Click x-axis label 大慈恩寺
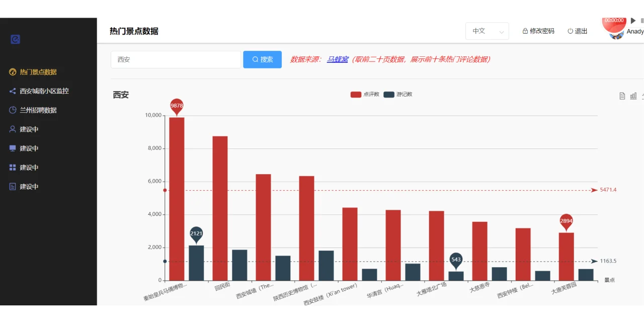Image resolution: width=644 pixels, height=322 pixels. point(480,288)
